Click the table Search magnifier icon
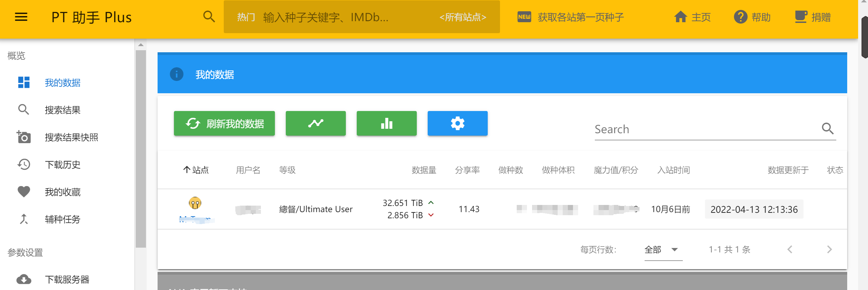Screen dimensions: 868x290 point(828,128)
